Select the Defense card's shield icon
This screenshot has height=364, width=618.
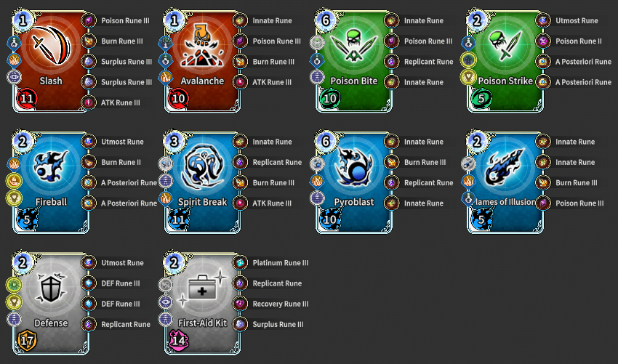pyautogui.click(x=51, y=288)
